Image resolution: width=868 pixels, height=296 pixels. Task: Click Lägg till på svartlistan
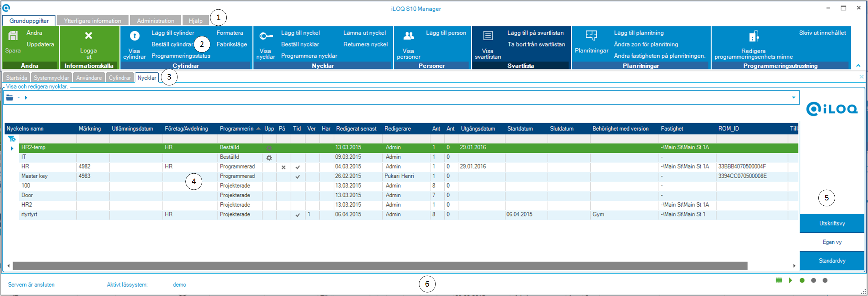535,33
